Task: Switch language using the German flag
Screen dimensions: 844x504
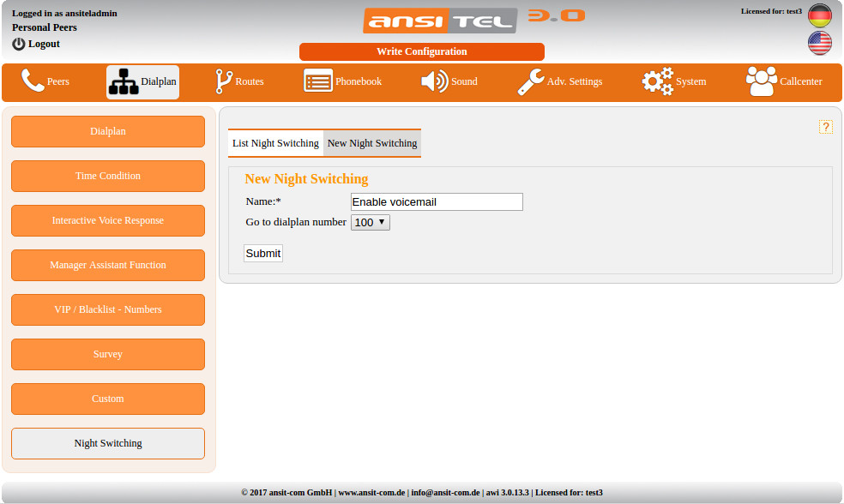Action: pyautogui.click(x=819, y=15)
